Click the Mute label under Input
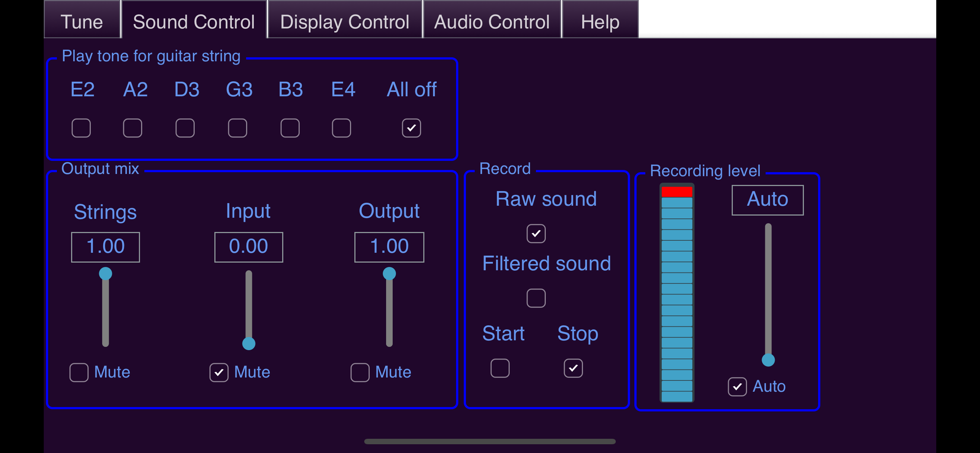The image size is (980, 453). coord(252,372)
